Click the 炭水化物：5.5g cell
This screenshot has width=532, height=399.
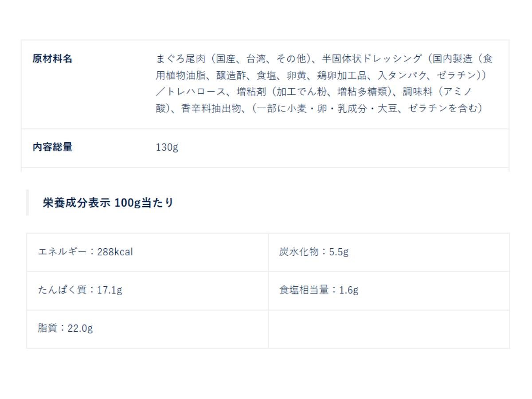coord(313,252)
